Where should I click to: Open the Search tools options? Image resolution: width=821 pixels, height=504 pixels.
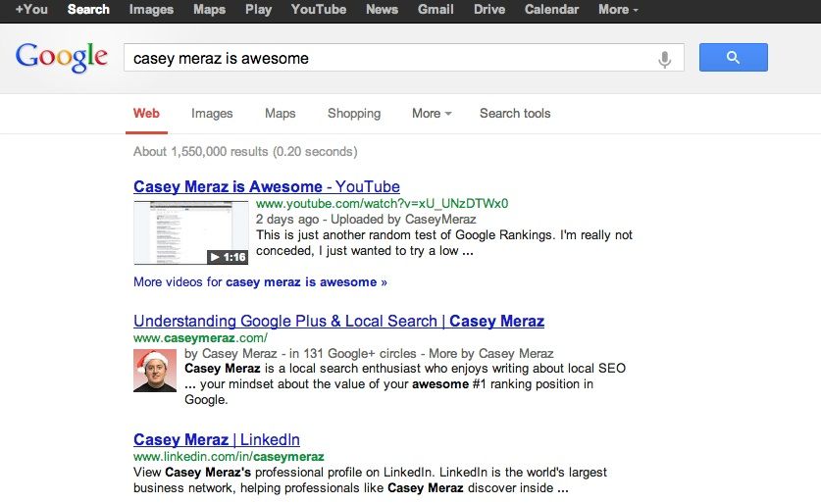515,114
